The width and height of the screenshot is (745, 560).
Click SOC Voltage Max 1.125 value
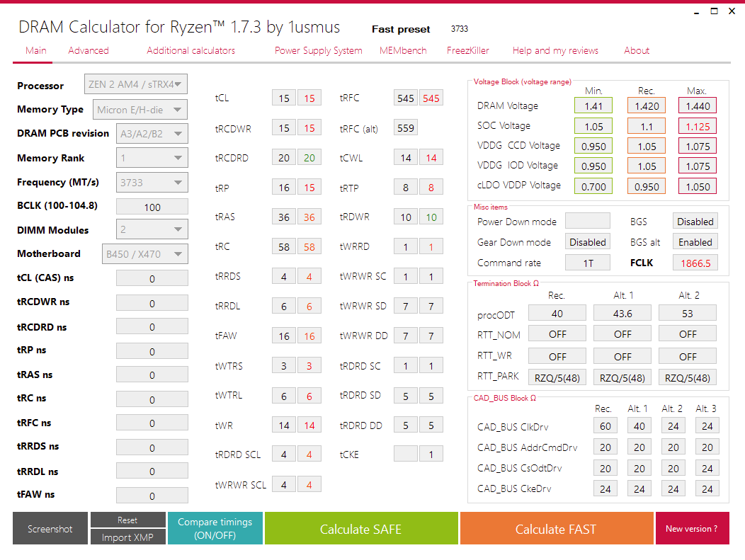pos(698,126)
